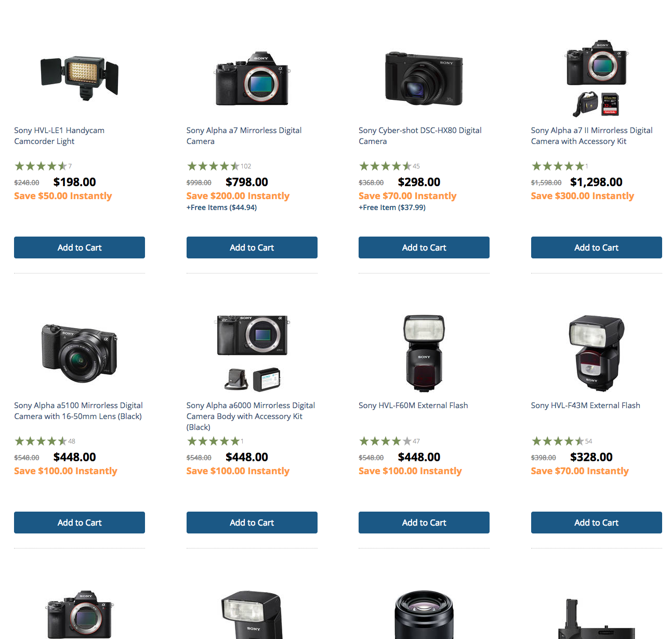
Task: View star ratings with 102 reviews for Alpha a7
Action: click(219, 166)
